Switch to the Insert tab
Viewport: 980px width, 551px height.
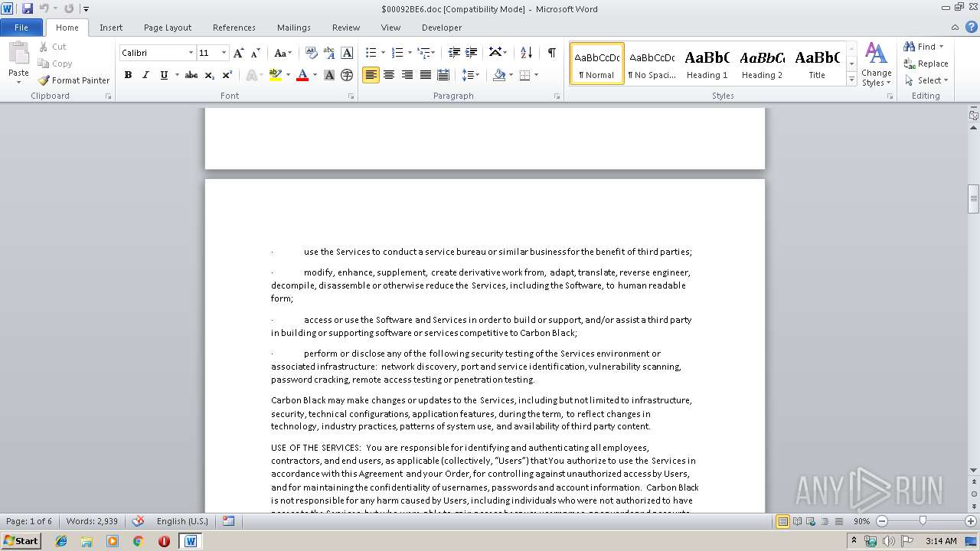pyautogui.click(x=111, y=28)
